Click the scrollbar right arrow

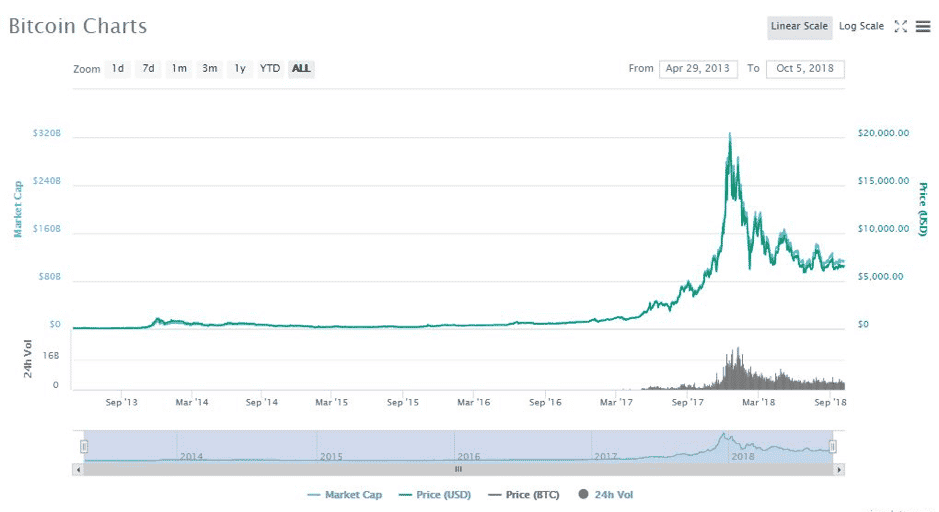click(839, 469)
